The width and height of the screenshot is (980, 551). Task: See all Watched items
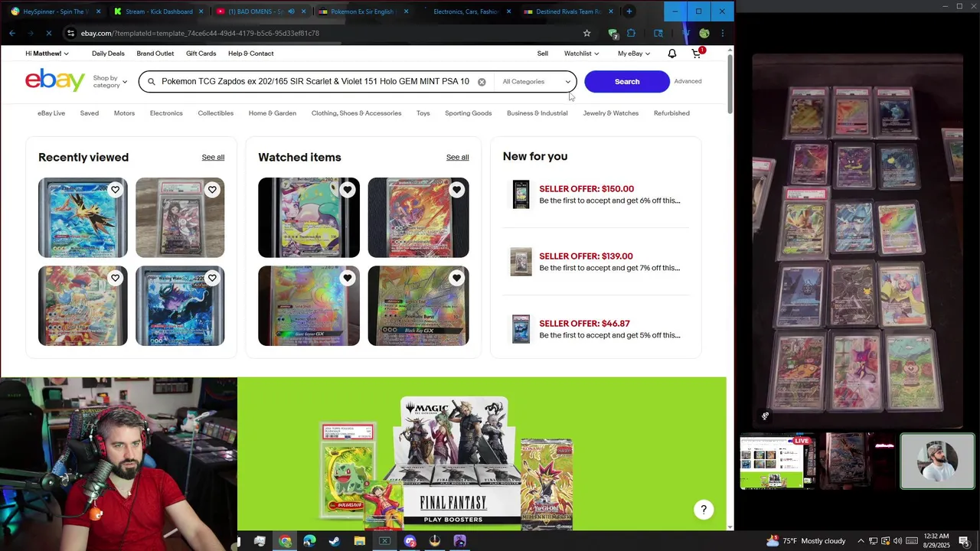[x=457, y=157]
